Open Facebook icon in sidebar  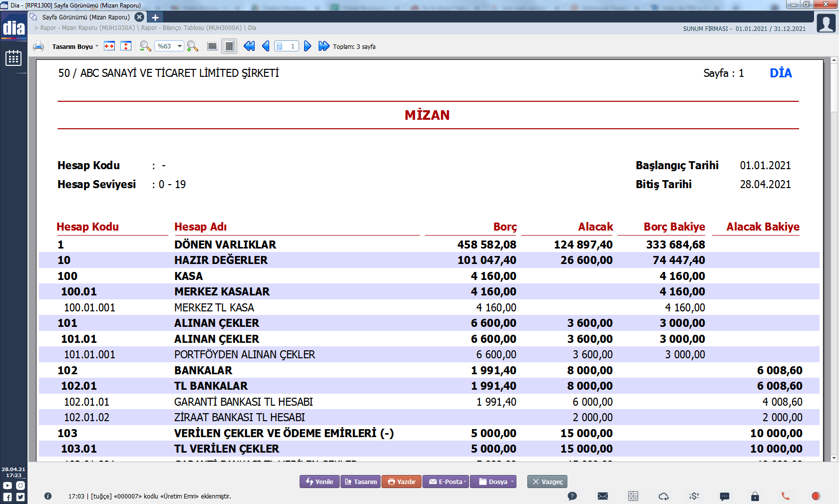(x=7, y=497)
